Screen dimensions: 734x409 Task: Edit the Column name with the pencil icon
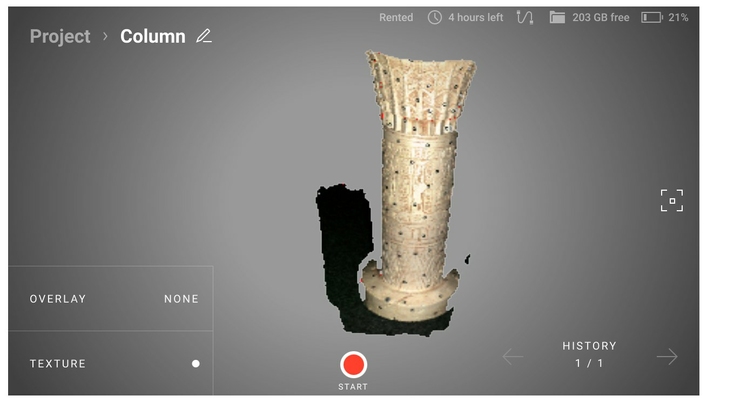pos(204,36)
